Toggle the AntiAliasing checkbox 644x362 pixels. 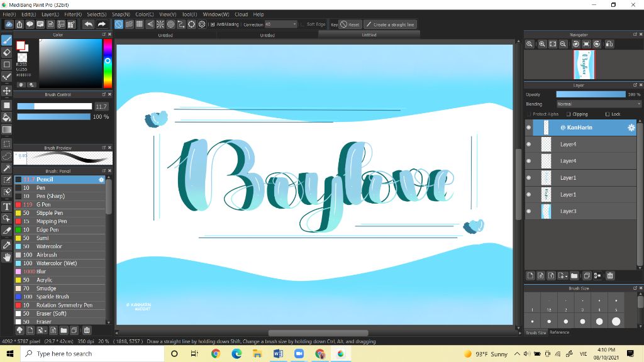(213, 25)
